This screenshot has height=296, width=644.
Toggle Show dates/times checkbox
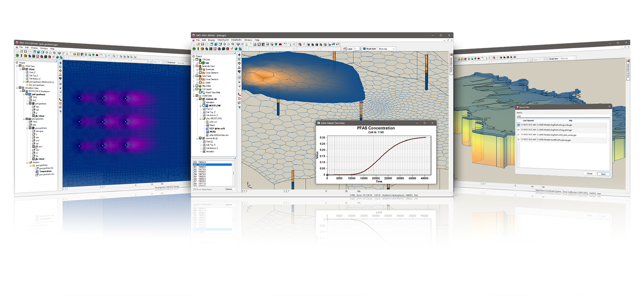click(194, 189)
